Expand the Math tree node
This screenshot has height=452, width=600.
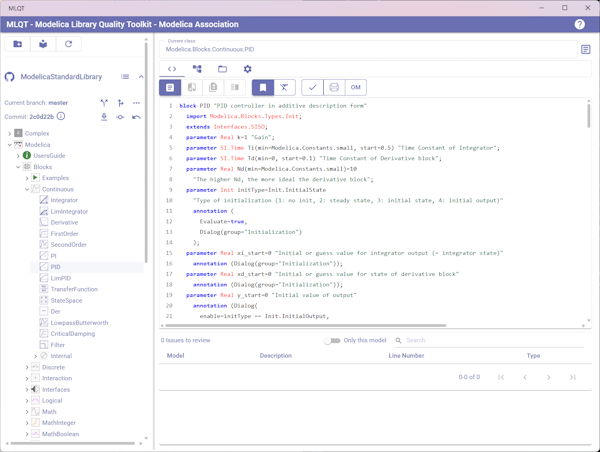tap(27, 412)
